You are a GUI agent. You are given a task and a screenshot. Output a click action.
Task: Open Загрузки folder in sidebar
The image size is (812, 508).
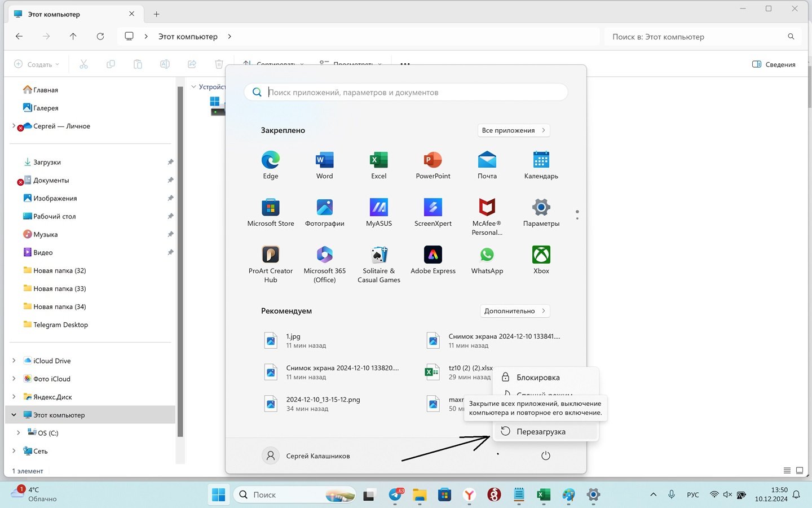42,162
